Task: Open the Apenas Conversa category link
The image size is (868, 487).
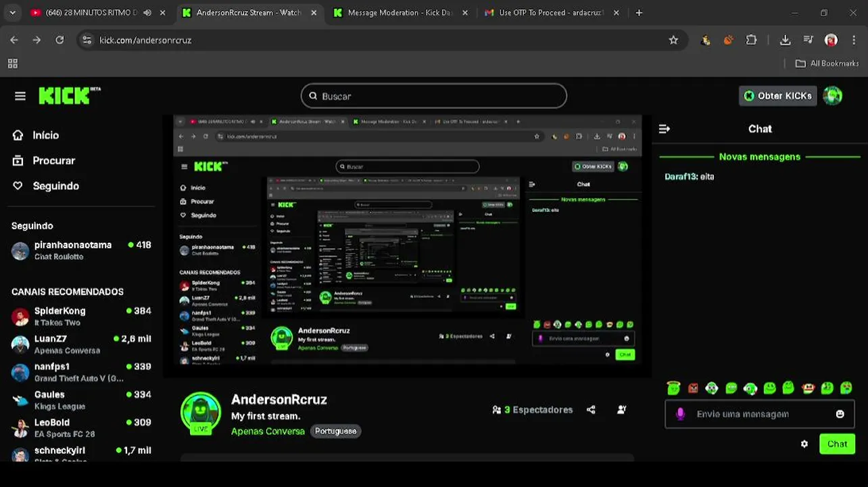Action: 268,431
